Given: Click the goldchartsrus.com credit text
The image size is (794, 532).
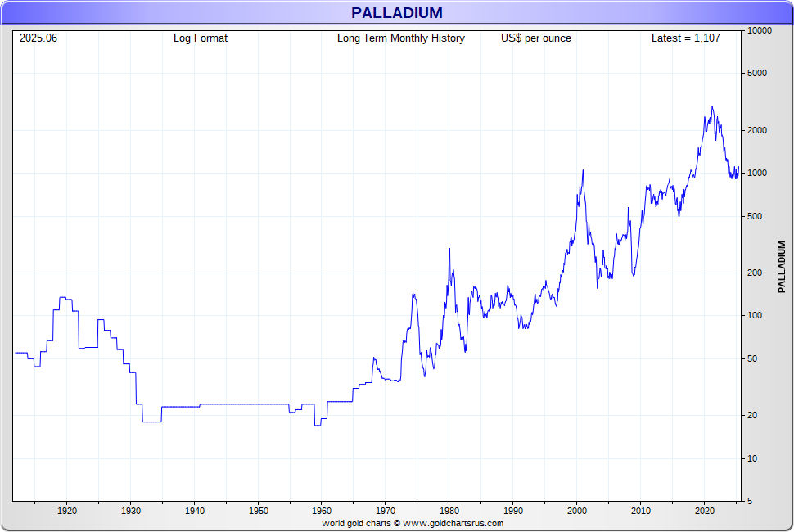Looking at the screenshot, I should [413, 523].
